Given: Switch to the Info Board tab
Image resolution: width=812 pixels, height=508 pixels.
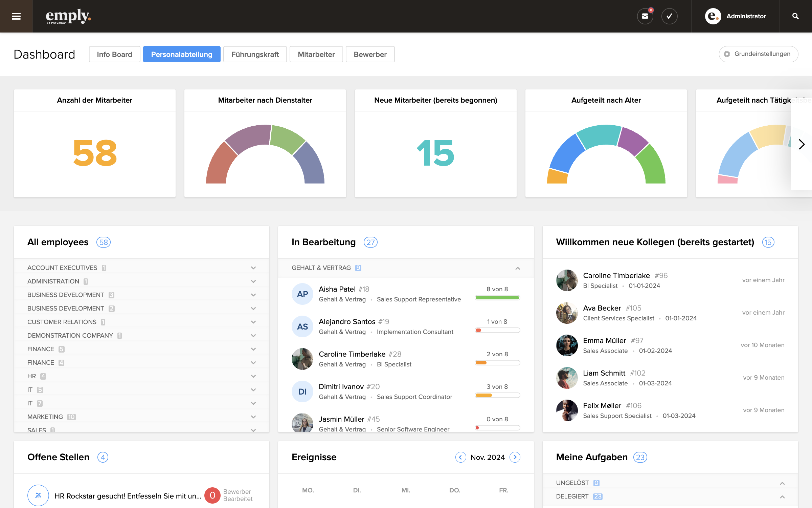Looking at the screenshot, I should pyautogui.click(x=114, y=54).
